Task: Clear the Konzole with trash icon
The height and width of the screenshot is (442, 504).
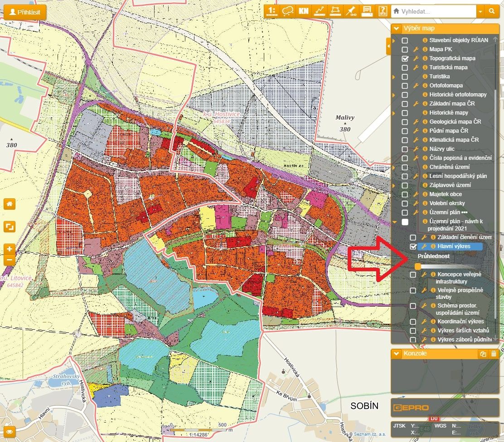Action: 494,354
